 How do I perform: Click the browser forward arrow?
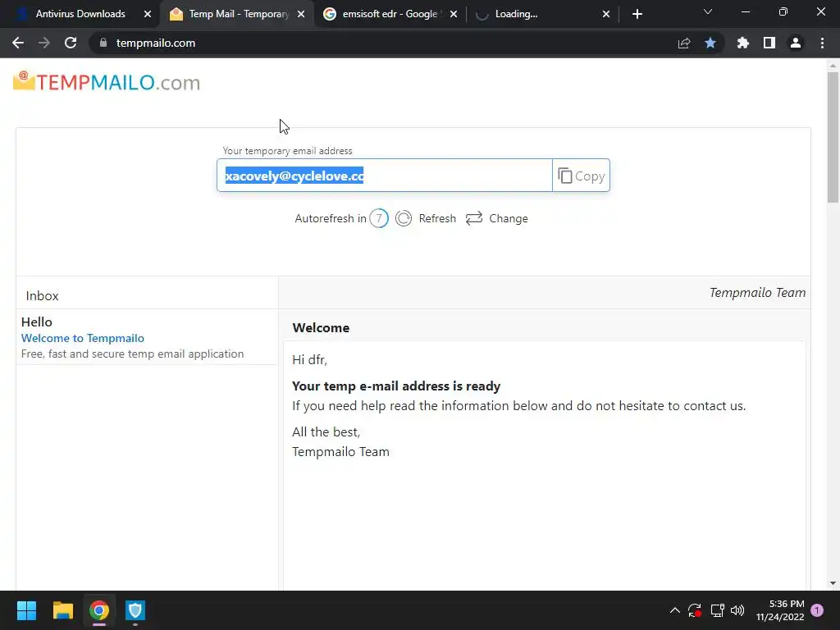click(44, 43)
